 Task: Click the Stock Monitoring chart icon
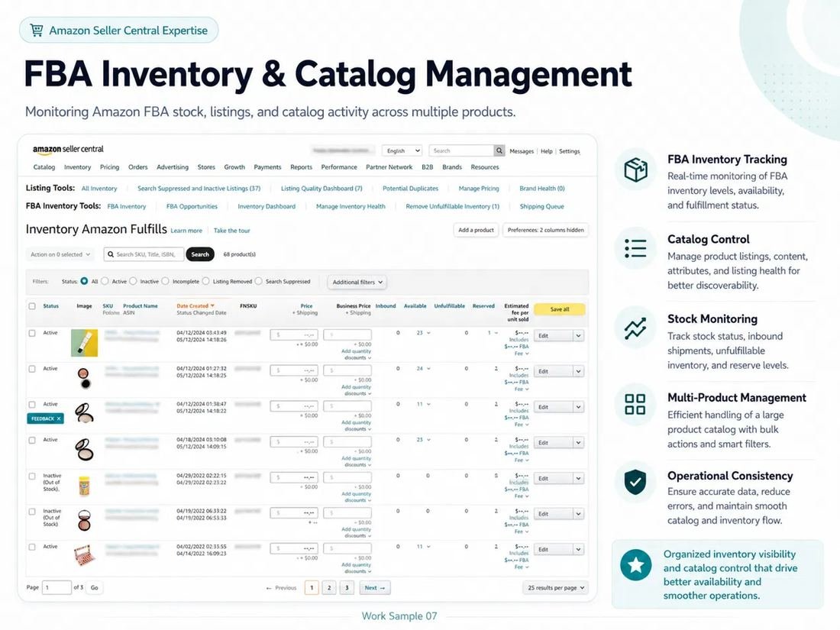pyautogui.click(x=635, y=328)
